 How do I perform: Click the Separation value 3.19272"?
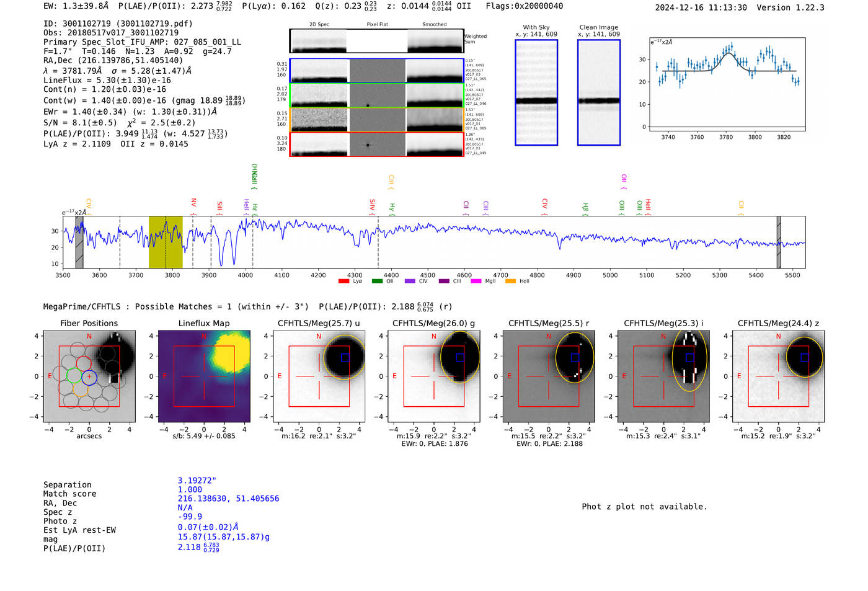(197, 481)
